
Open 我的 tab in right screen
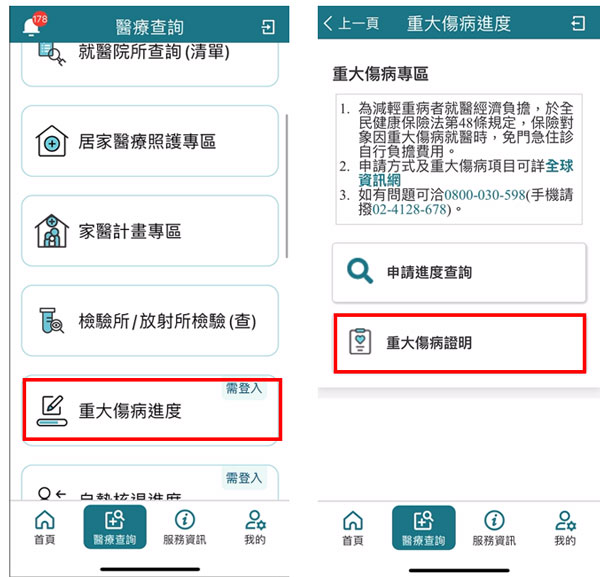(565, 528)
